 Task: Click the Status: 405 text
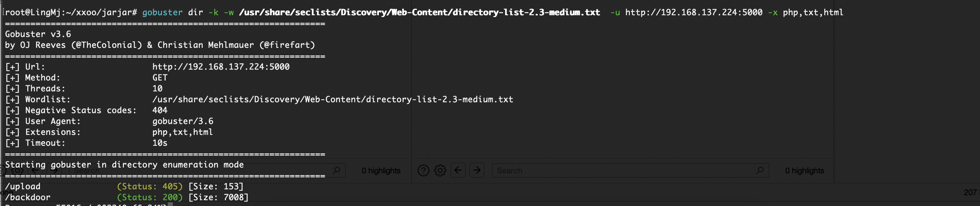click(150, 186)
